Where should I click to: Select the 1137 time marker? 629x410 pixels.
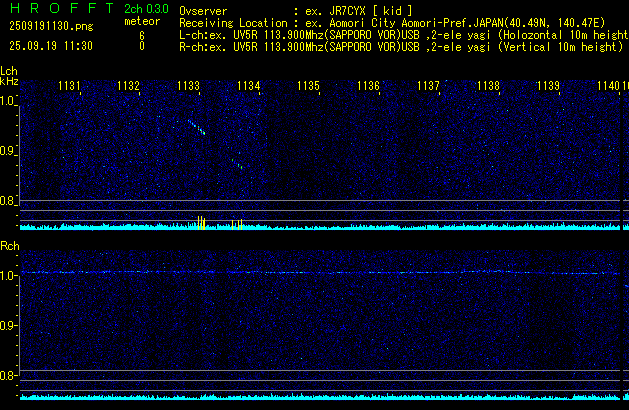(428, 87)
